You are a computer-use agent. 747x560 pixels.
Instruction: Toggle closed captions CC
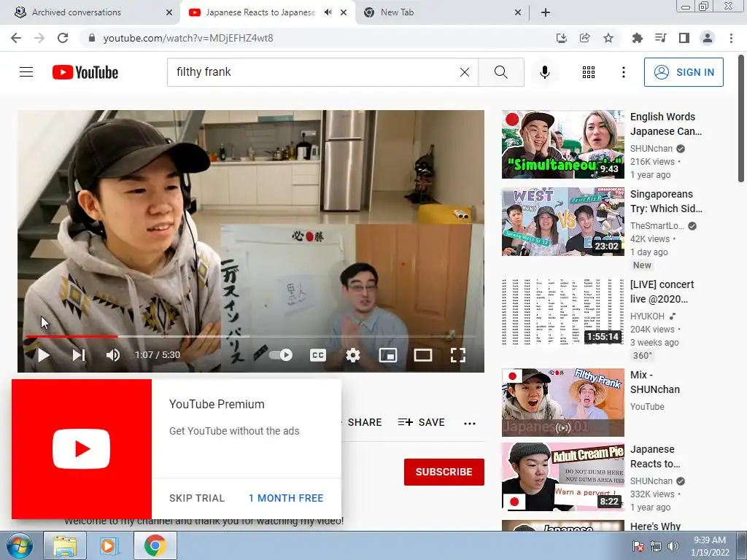tap(318, 355)
